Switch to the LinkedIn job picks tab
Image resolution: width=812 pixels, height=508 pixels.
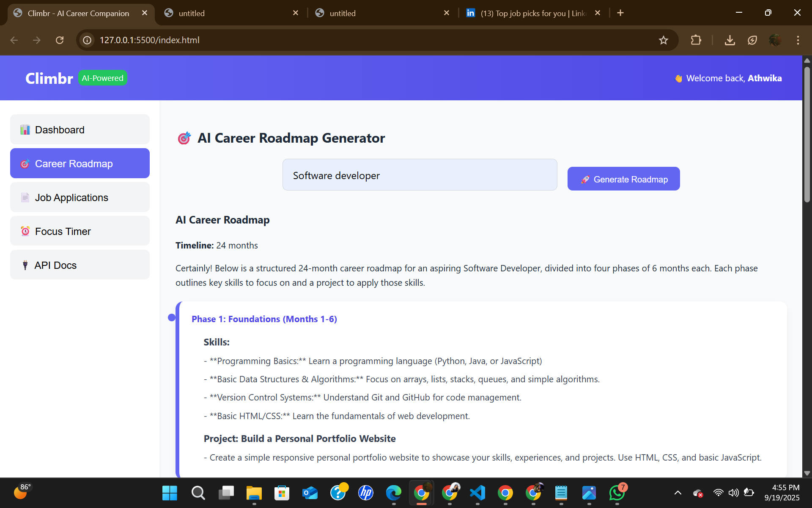pos(529,13)
